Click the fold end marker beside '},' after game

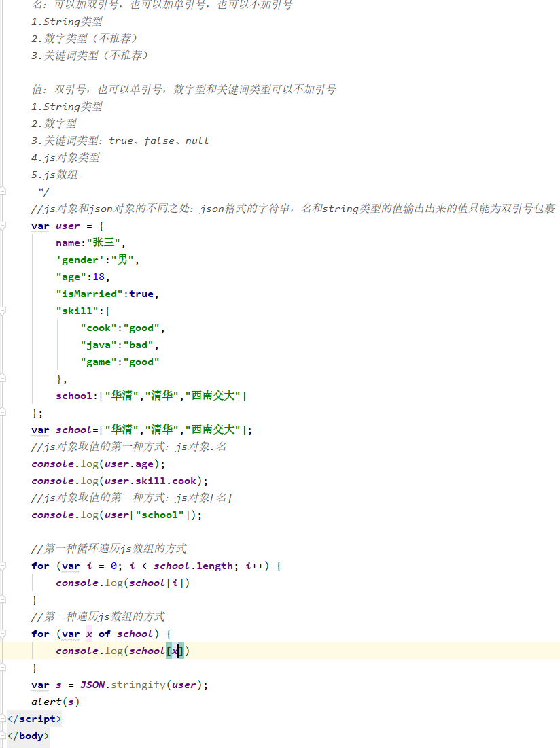[3, 379]
